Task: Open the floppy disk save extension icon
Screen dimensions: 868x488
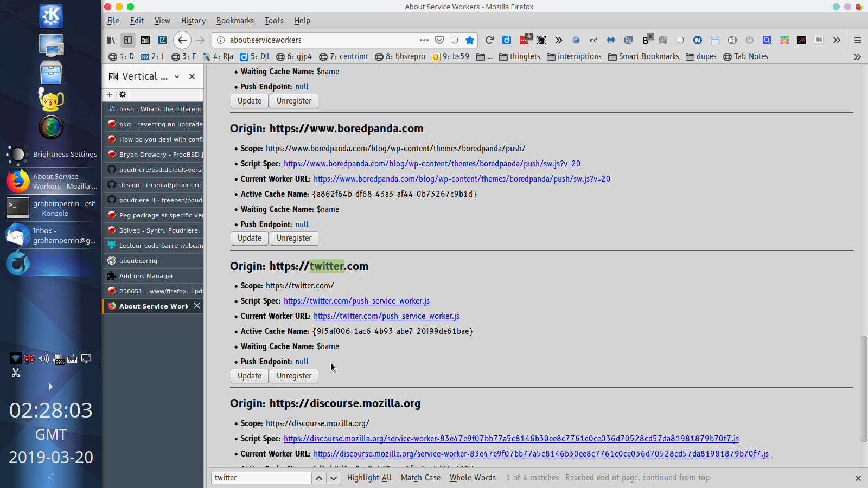Action: 714,40
